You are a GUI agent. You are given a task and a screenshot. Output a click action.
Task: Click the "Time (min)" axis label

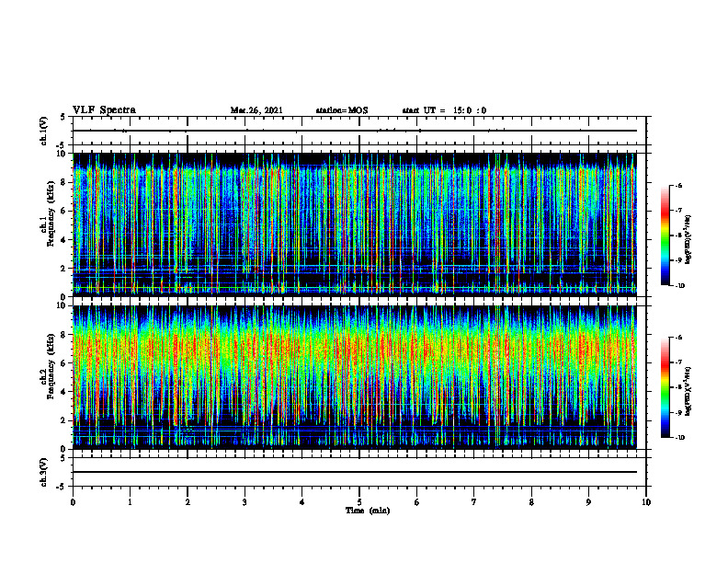368,511
